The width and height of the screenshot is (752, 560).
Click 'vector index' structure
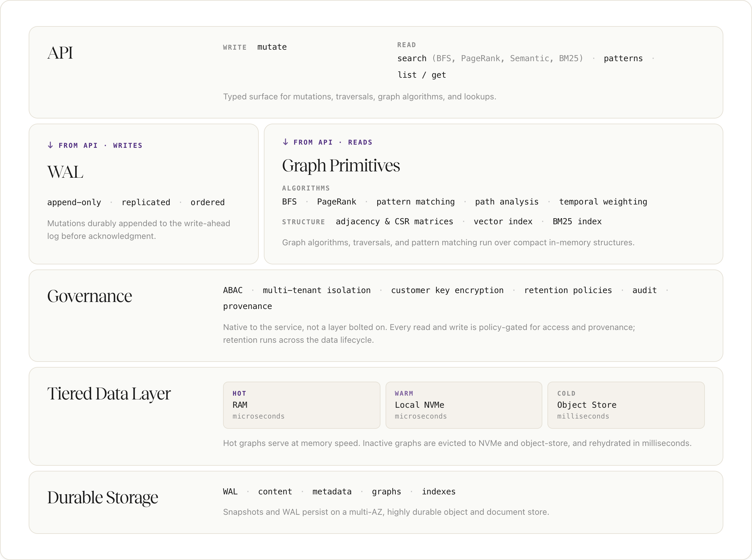503,221
